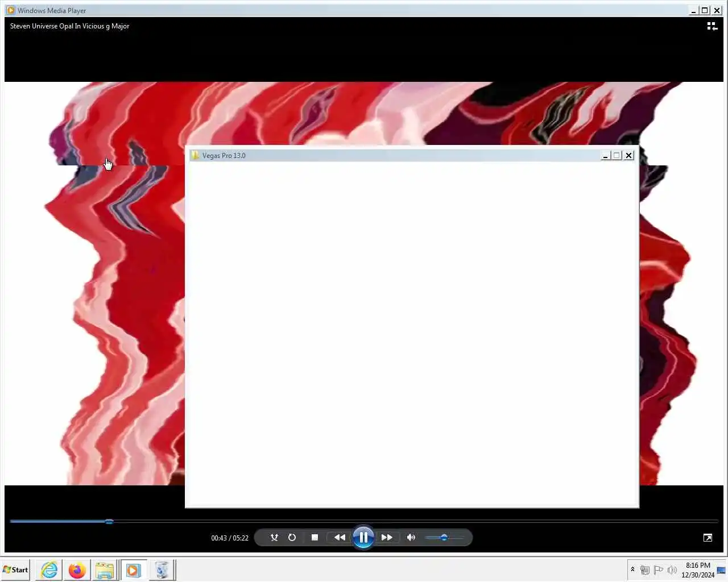Switch to Library with the top-right grid icon
The height and width of the screenshot is (582, 728).
(712, 26)
